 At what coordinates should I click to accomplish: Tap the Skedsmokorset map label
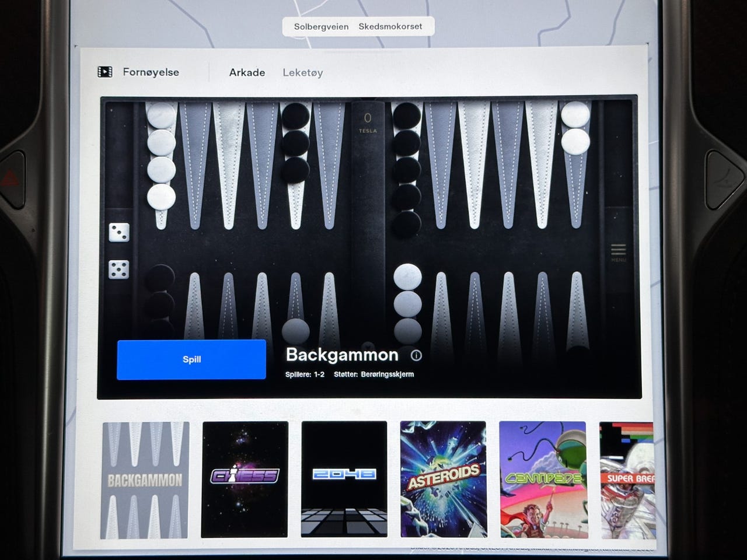(x=390, y=26)
